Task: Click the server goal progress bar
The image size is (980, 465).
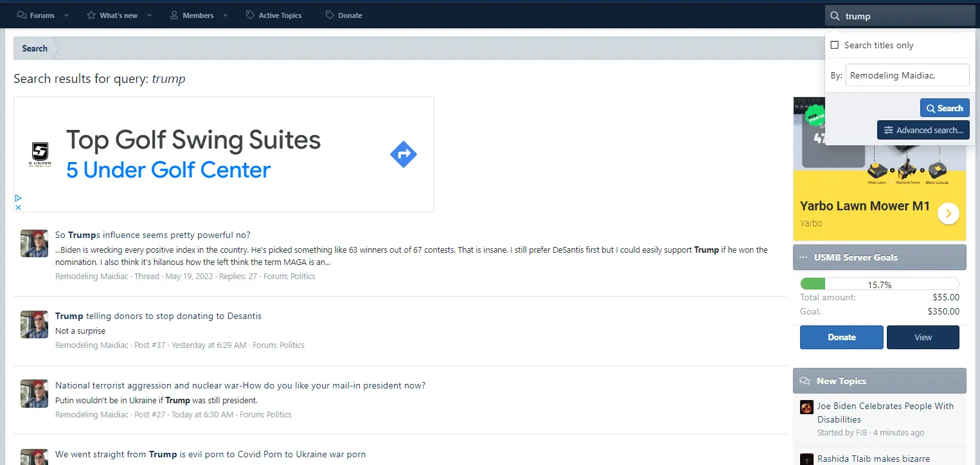Action: tap(879, 284)
